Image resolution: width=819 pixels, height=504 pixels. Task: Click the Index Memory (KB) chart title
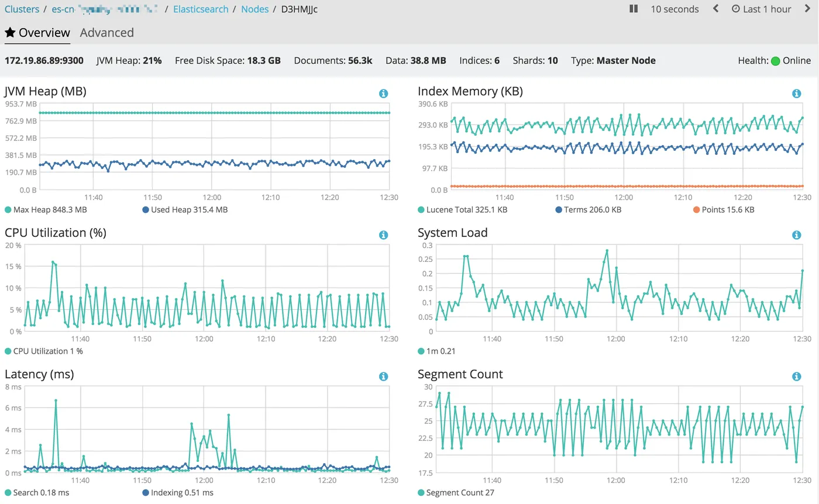click(x=470, y=92)
